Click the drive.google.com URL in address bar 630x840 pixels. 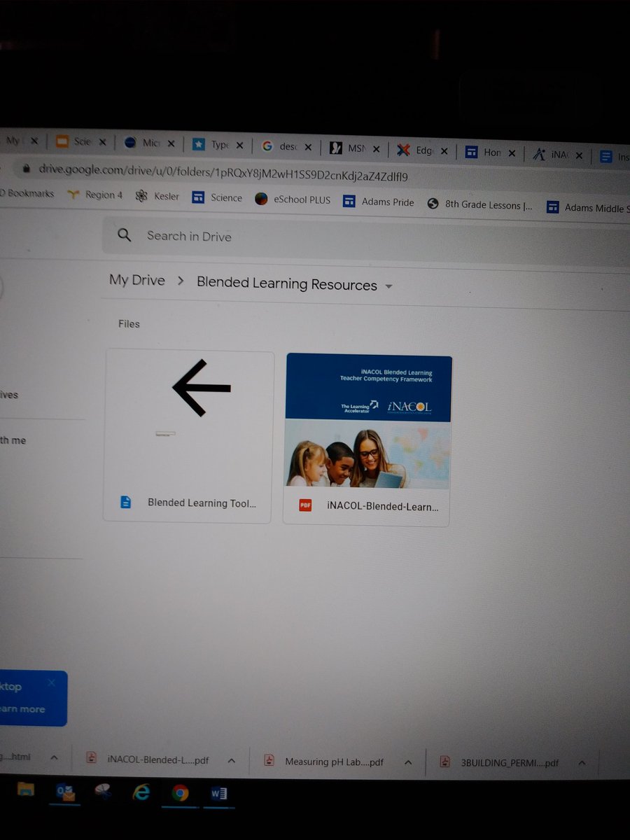point(223,173)
